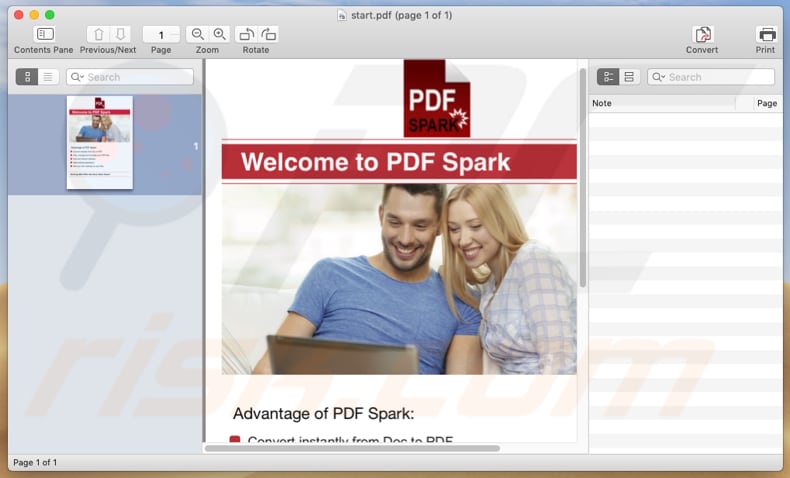Click the PDF Spark logo
790x478 pixels.
(437, 98)
